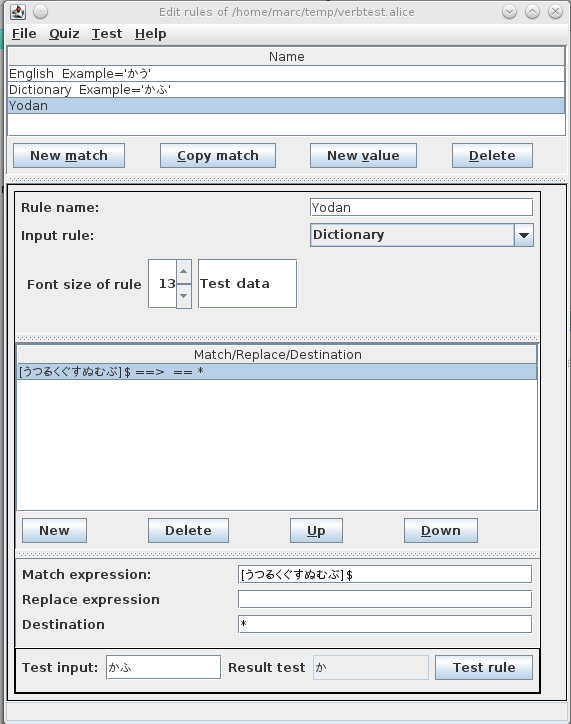Click the Test data text area

(x=247, y=284)
